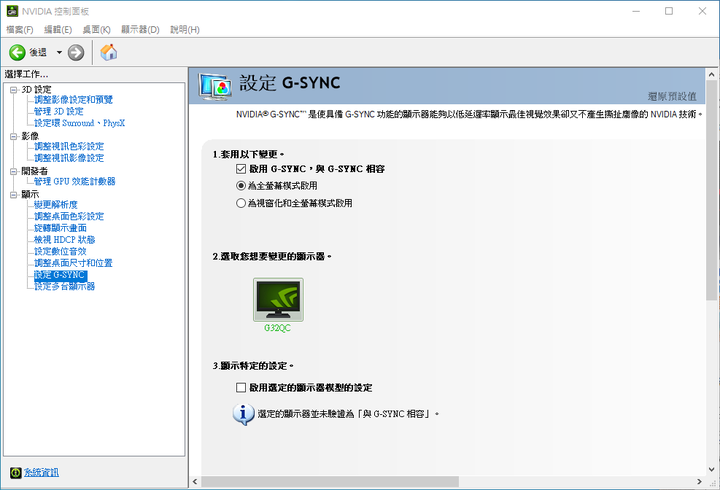Click the 1.套用以下變更 heading
This screenshot has height=490, width=720.
[248, 154]
